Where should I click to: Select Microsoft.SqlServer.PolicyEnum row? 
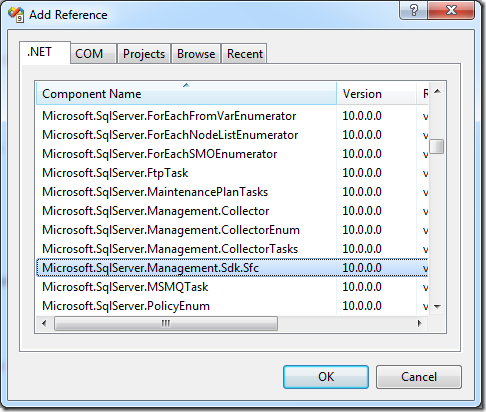232,306
